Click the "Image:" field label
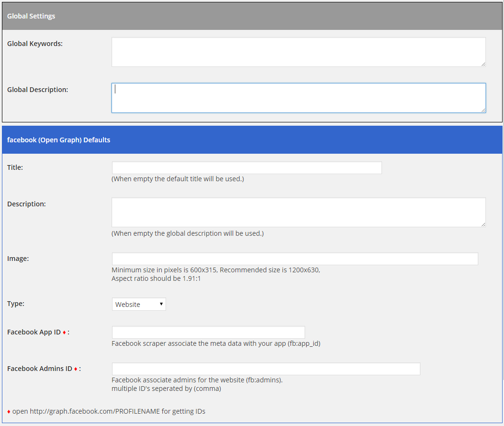The height and width of the screenshot is (426, 504). click(18, 259)
